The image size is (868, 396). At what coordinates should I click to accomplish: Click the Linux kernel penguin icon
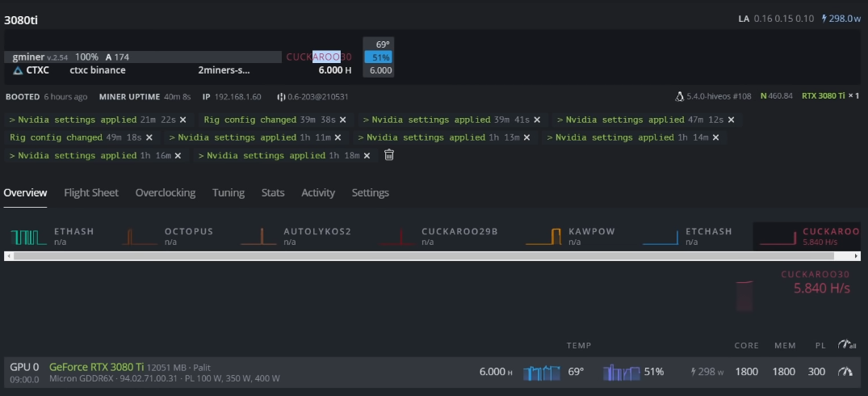click(x=679, y=96)
